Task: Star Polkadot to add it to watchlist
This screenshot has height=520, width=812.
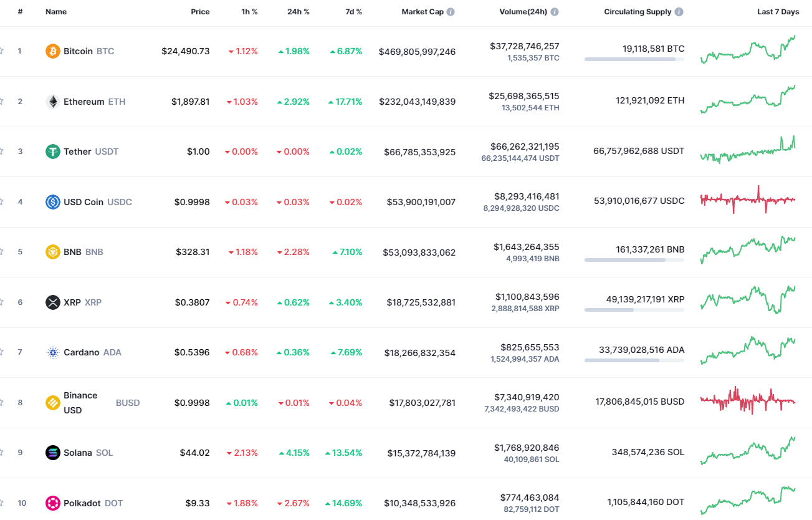Action: [1, 503]
